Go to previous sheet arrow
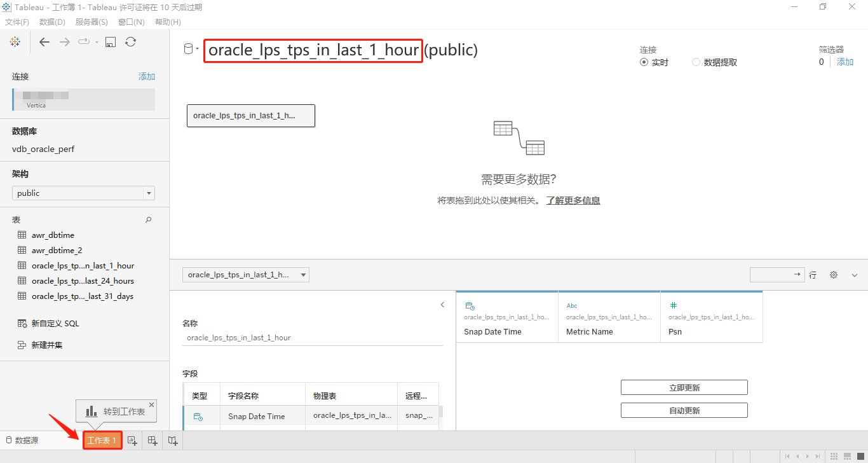Viewport: 868px width, 463px height. coord(797,456)
